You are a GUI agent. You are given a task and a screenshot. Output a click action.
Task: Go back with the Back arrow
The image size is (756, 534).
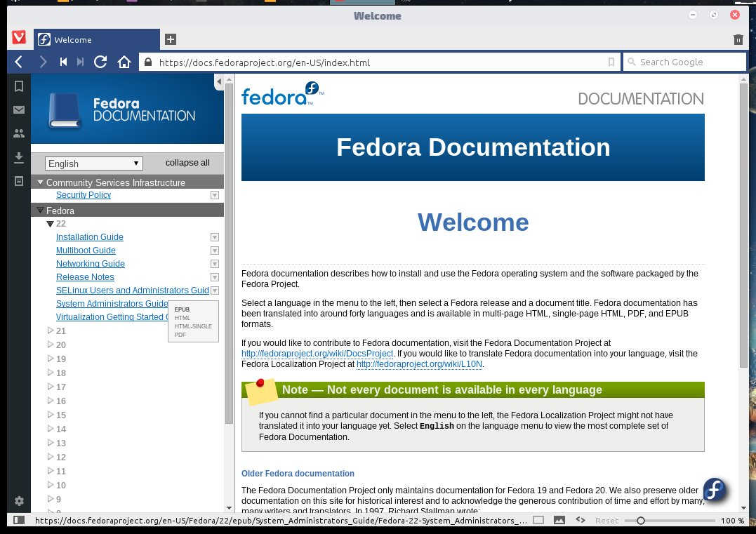click(19, 62)
